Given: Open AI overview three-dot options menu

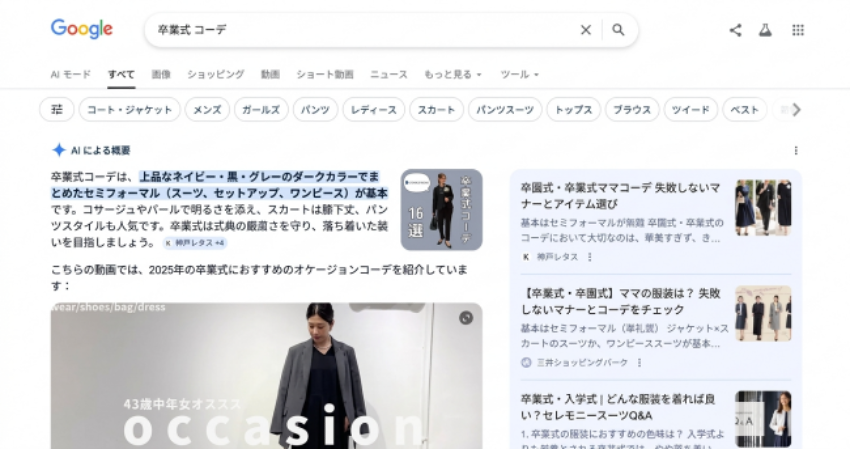Looking at the screenshot, I should point(796,150).
